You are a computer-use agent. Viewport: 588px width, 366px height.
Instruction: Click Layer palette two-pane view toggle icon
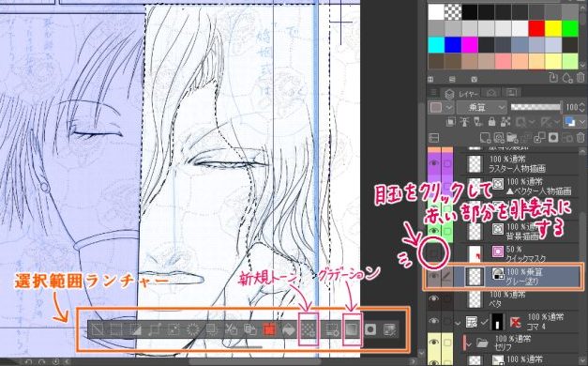click(434, 138)
